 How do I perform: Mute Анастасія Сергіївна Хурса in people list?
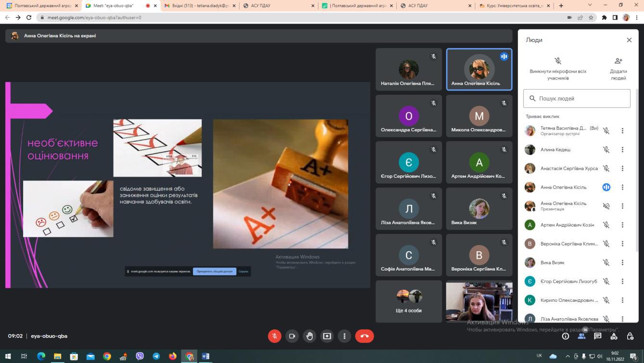coord(606,169)
